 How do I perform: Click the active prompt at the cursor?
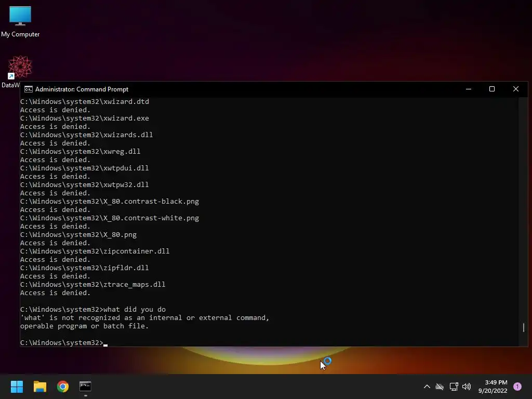point(64,343)
